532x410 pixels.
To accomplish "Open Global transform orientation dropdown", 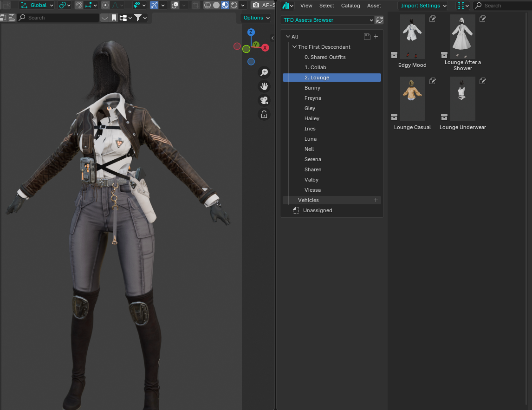I will click(x=37, y=5).
